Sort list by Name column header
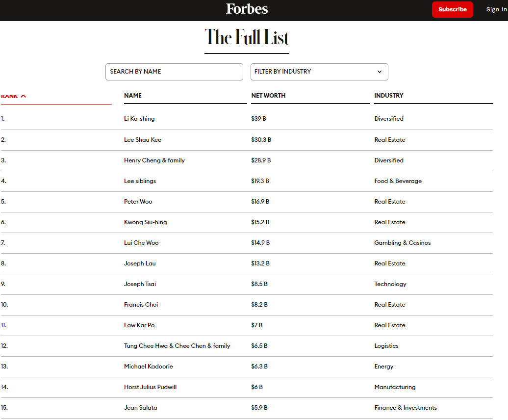This screenshot has width=508, height=420. coord(133,96)
